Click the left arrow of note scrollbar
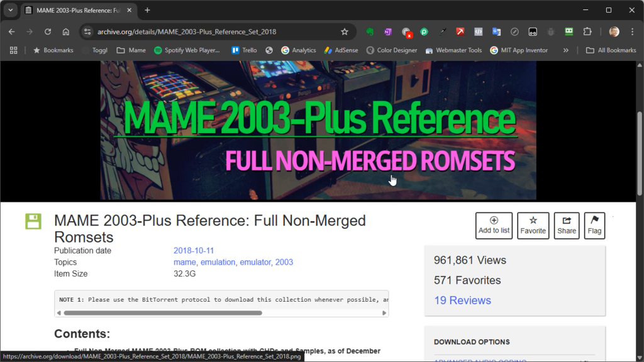Image resolution: width=644 pixels, height=362 pixels. [x=58, y=313]
